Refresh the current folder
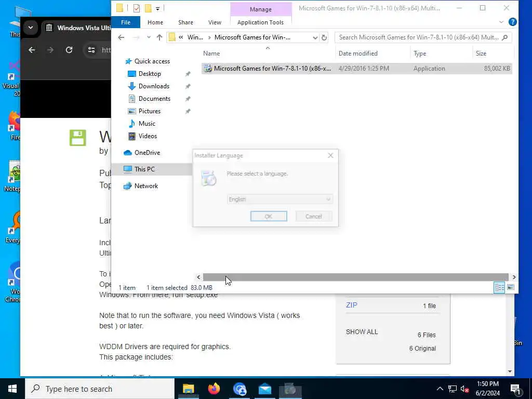 coord(324,37)
